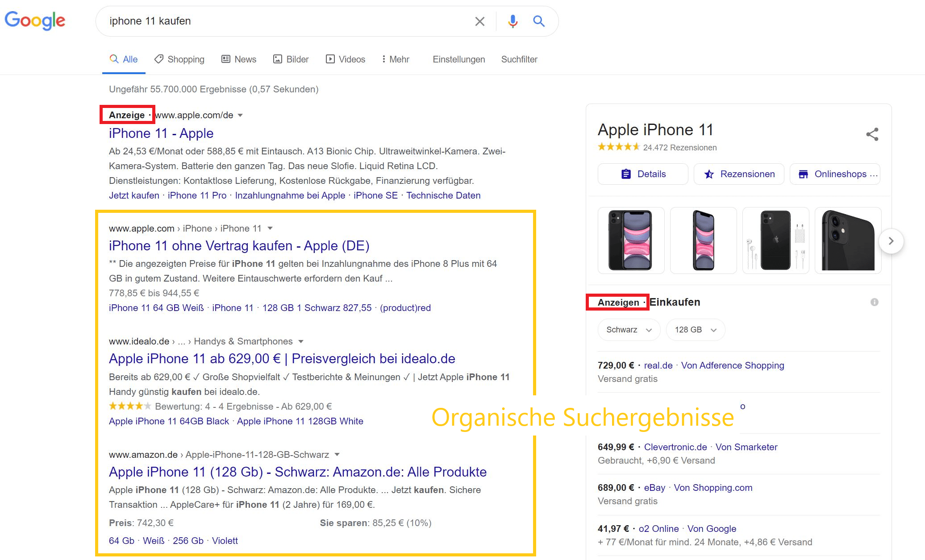Open the Violett Amazon sublink
Screen dimensions: 925x560
[225, 541]
